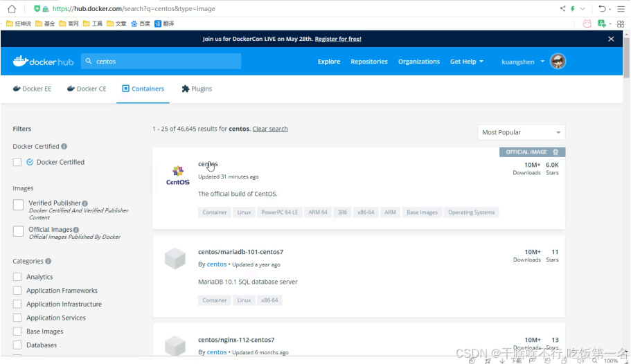This screenshot has height=364, width=631.
Task: Click the Official Images info icon
Action: click(x=76, y=230)
